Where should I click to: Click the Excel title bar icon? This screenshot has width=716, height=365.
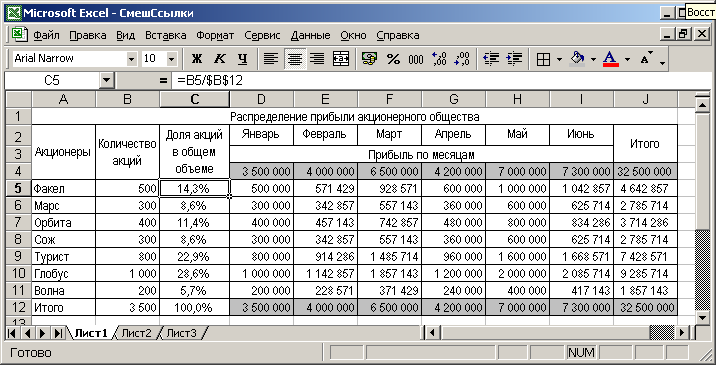pos(14,13)
